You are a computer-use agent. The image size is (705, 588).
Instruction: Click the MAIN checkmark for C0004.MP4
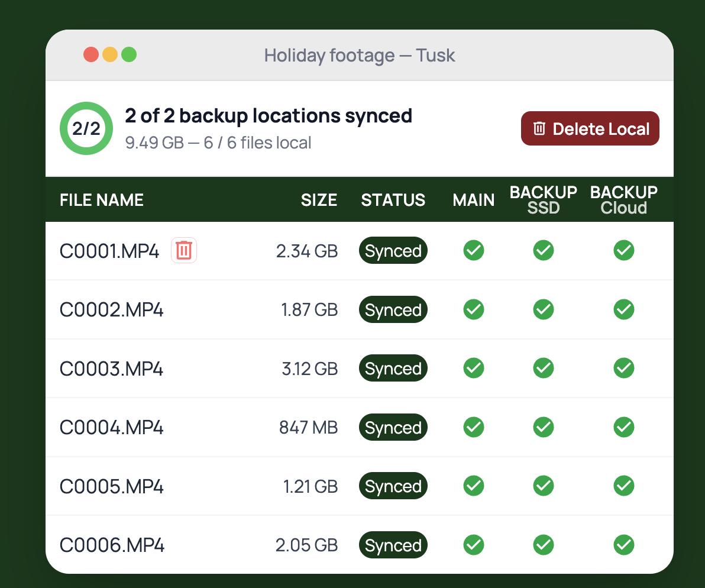pyautogui.click(x=473, y=427)
